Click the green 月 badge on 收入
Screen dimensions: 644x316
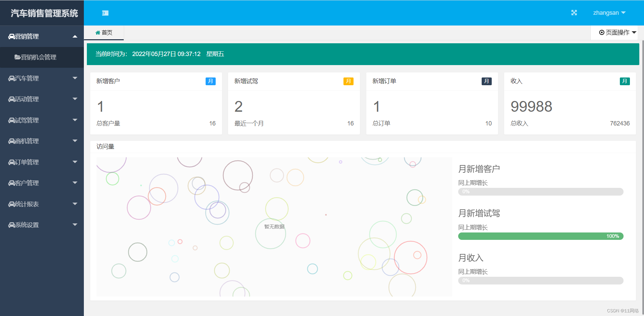point(625,81)
